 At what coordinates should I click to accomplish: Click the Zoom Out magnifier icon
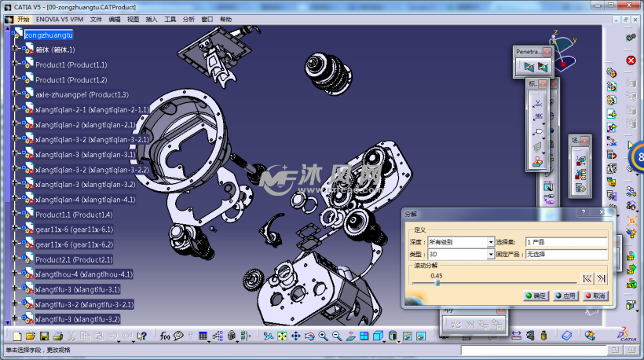[337, 336]
